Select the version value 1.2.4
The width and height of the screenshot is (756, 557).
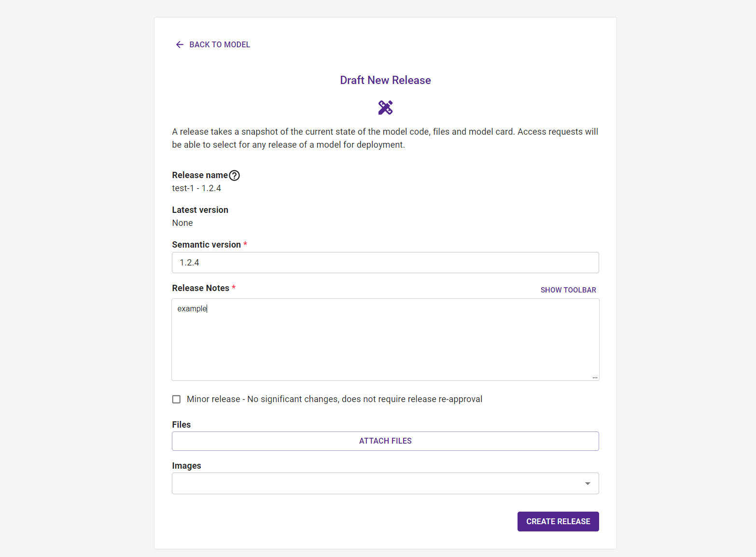(x=189, y=263)
